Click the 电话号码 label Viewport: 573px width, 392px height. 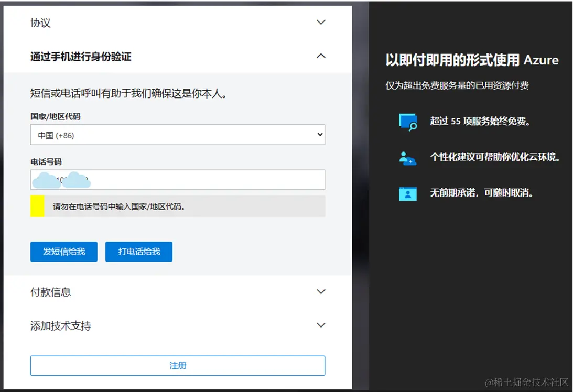[46, 162]
